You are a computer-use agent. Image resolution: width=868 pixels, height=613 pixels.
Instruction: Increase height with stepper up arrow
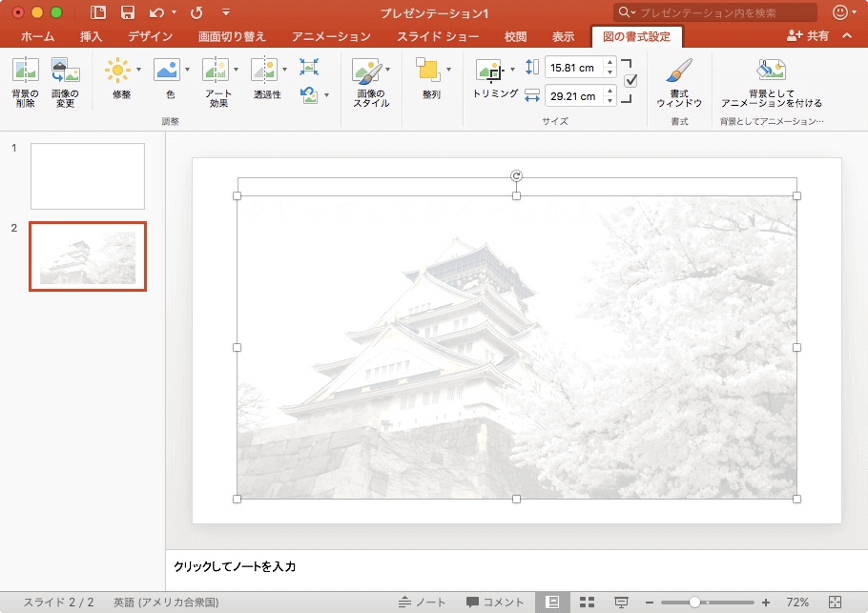pyautogui.click(x=610, y=63)
